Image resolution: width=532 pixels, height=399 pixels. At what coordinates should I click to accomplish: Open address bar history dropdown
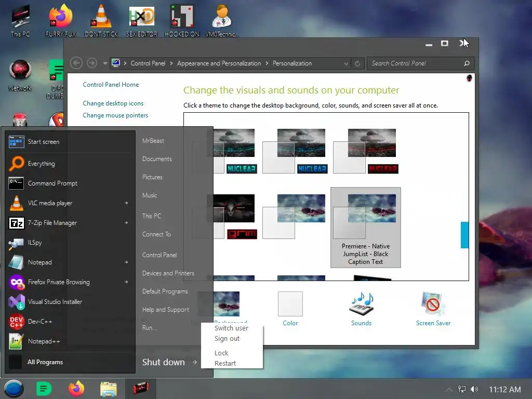click(x=346, y=63)
